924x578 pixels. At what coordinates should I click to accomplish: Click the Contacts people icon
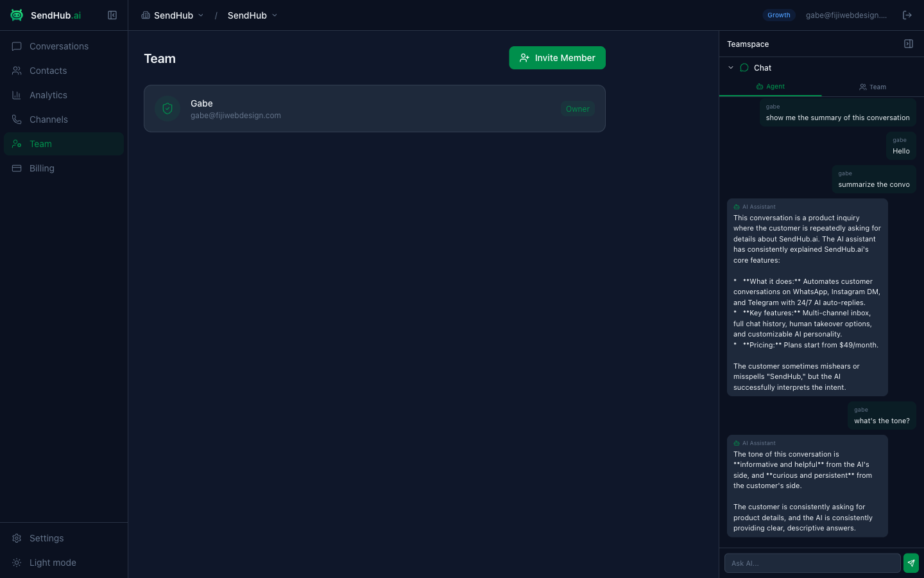[x=17, y=71]
